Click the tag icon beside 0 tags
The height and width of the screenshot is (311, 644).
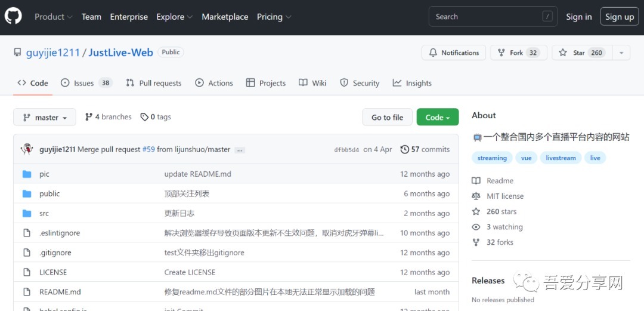144,117
